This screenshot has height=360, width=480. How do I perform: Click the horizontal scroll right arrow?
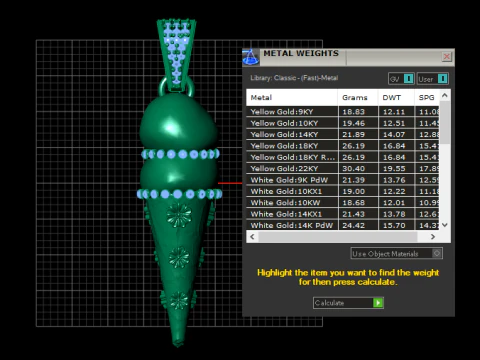(433, 237)
